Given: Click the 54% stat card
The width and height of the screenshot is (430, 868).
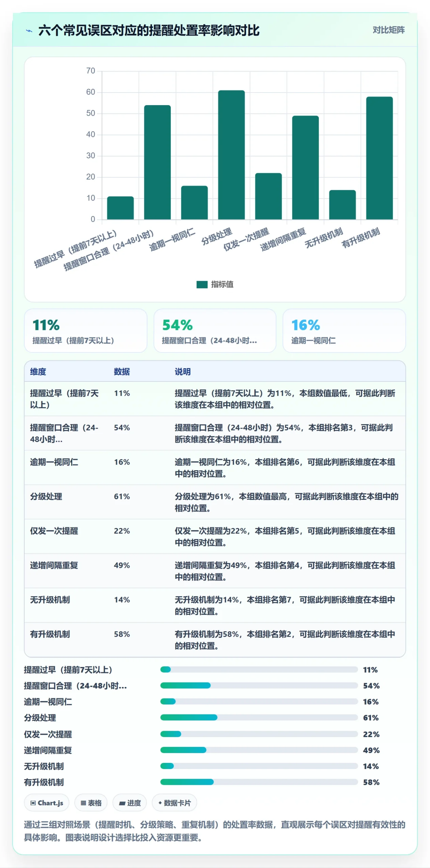Looking at the screenshot, I should (x=215, y=331).
